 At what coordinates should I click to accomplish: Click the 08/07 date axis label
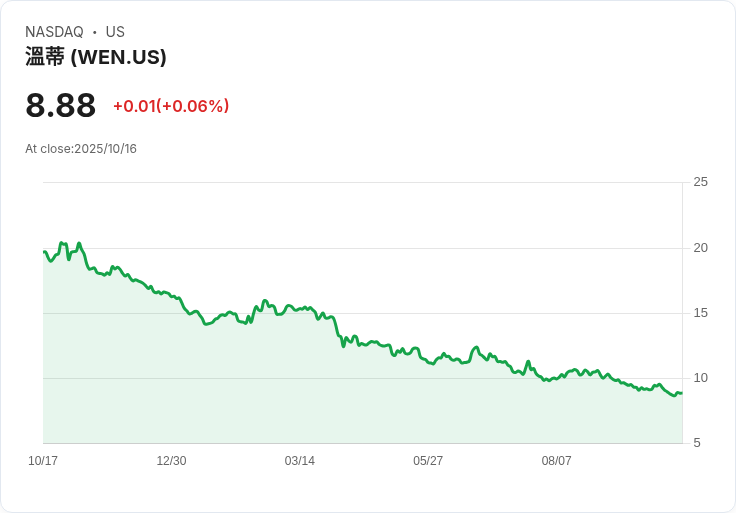556,461
